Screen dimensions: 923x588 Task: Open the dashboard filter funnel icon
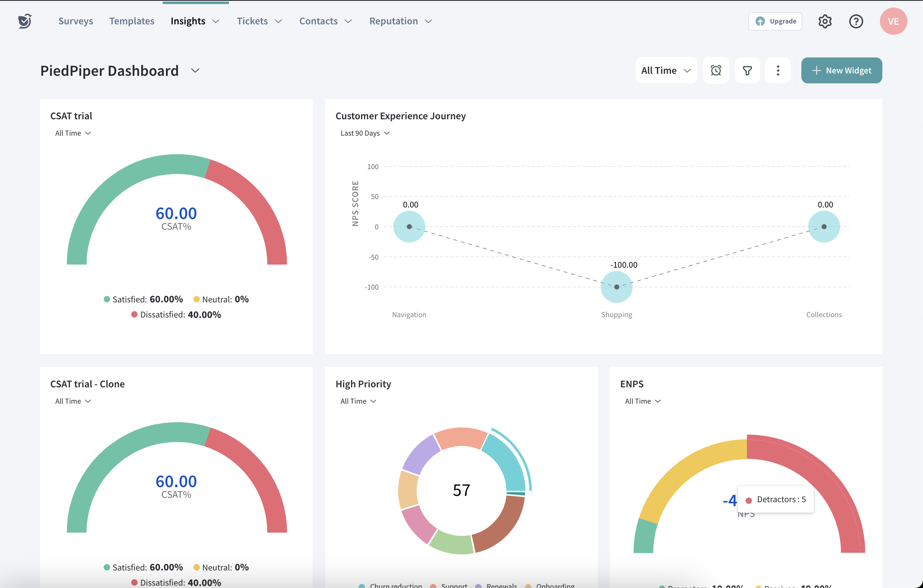point(747,71)
